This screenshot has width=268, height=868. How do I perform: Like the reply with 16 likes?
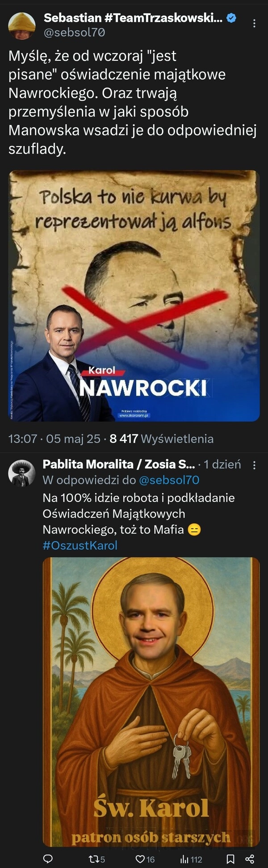(x=145, y=859)
